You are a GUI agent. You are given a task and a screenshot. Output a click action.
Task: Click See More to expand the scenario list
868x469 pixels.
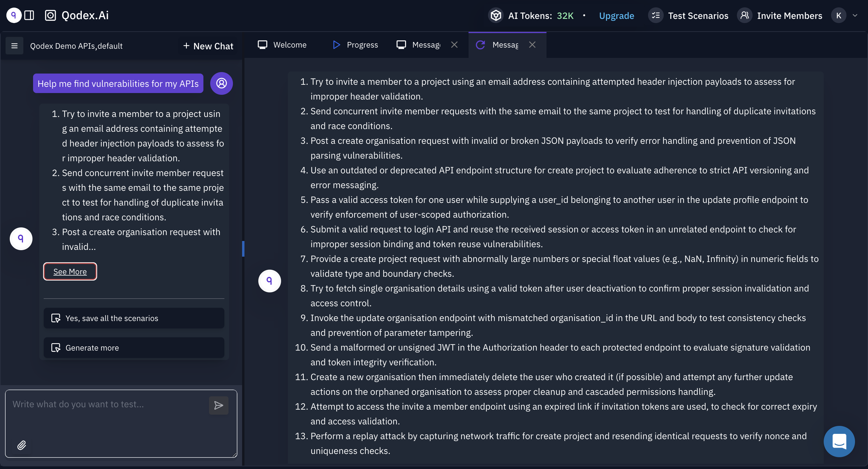click(x=70, y=271)
